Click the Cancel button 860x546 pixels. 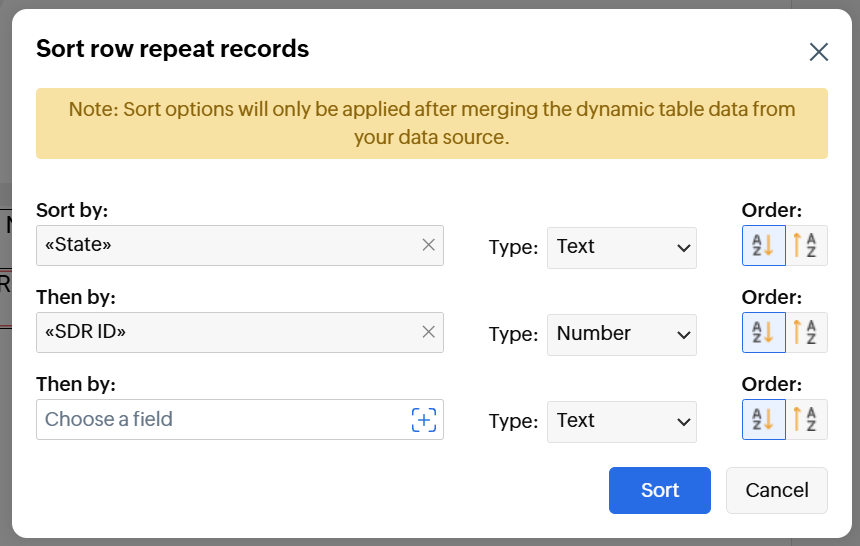pos(776,490)
